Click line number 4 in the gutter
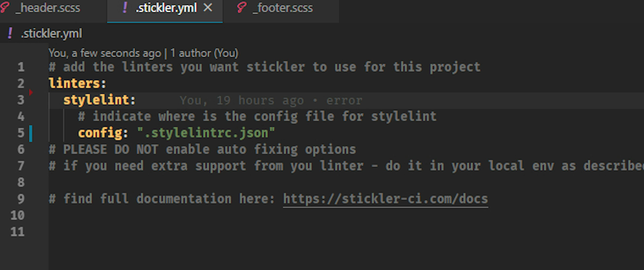Viewport: 644px width, 270px height. (x=21, y=116)
